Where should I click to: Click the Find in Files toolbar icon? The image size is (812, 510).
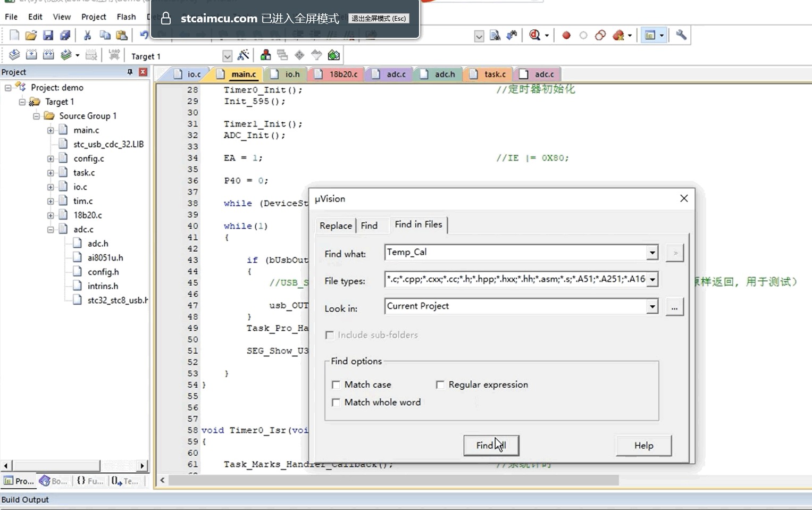tap(495, 35)
